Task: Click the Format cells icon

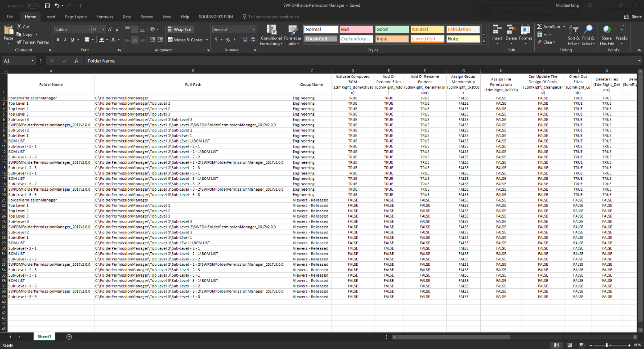Action: [x=526, y=30]
